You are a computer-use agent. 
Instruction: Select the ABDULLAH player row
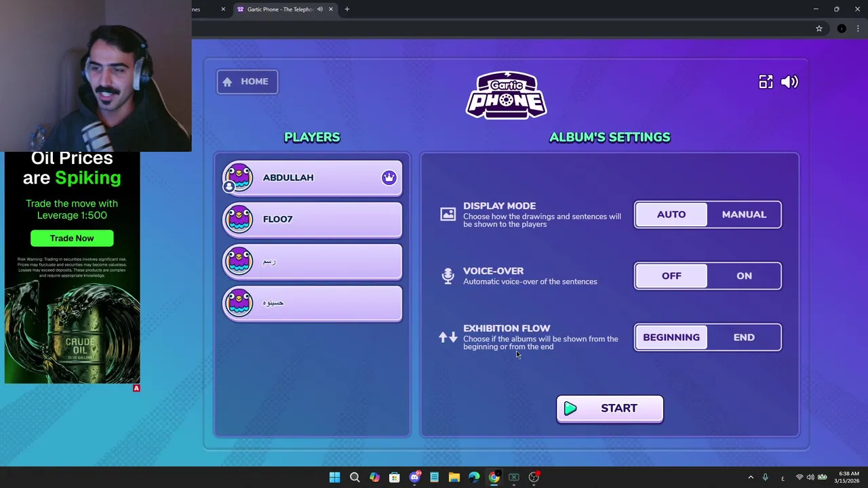[x=312, y=178]
